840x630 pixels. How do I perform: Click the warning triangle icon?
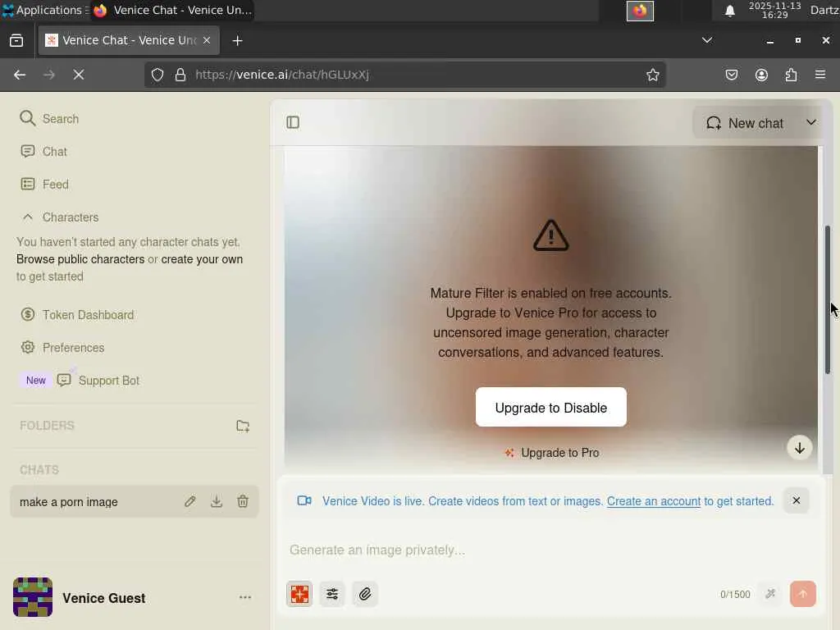click(550, 235)
